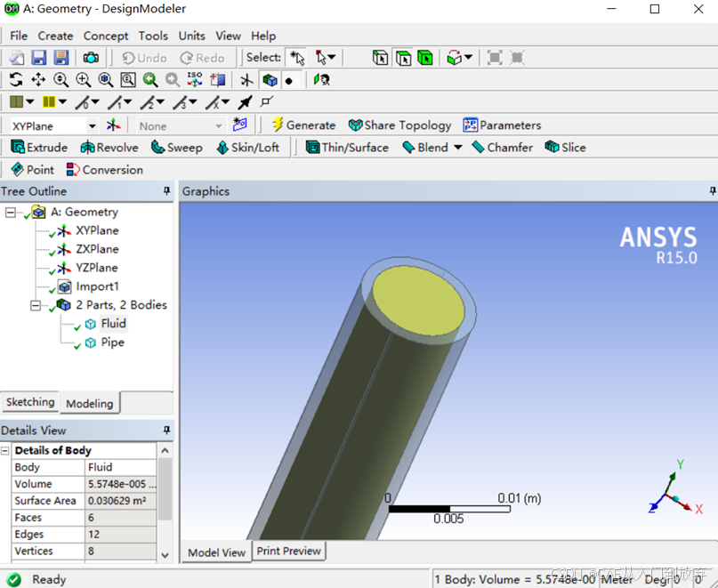718x588 pixels.
Task: Open the Parameters button
Action: pyautogui.click(x=503, y=125)
